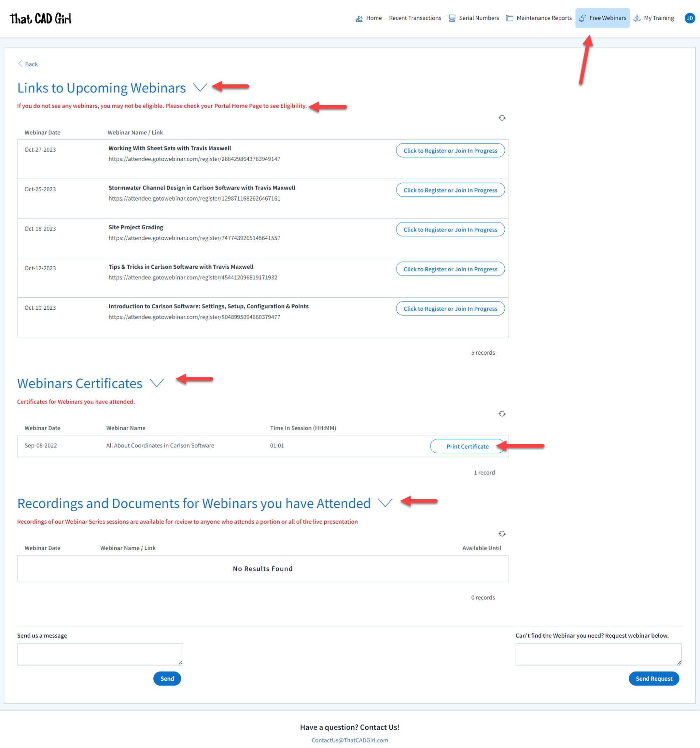
Task: Open the JD user avatar
Action: [x=689, y=18]
